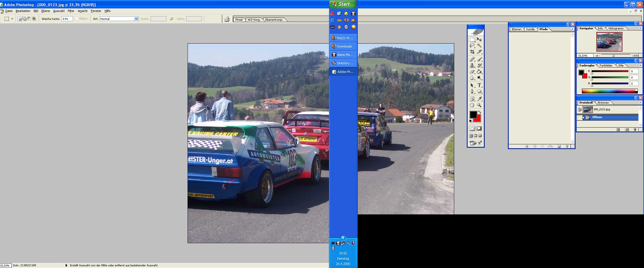
Task: Select the Move tool
Action: click(x=479, y=40)
